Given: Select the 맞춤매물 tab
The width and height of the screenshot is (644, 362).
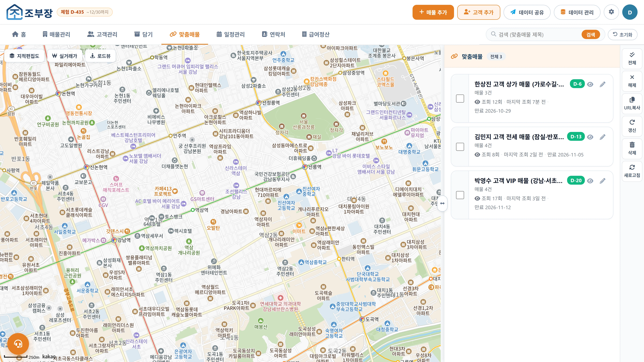Looking at the screenshot, I should (x=185, y=34).
